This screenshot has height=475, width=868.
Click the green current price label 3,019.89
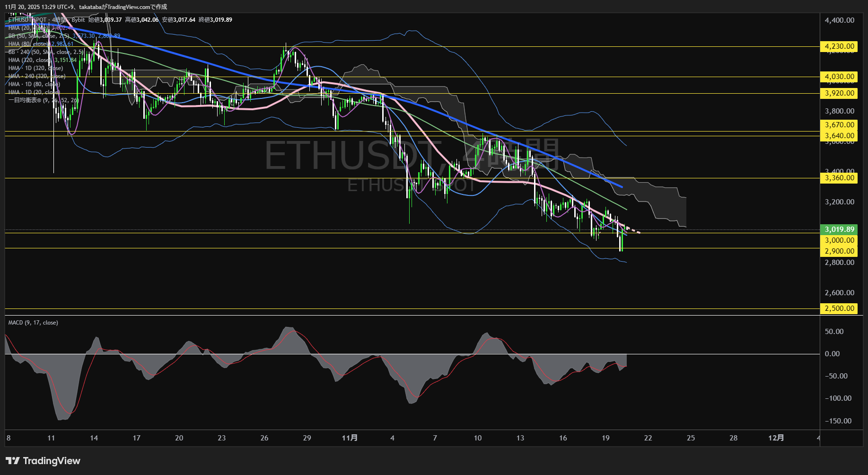pos(839,229)
